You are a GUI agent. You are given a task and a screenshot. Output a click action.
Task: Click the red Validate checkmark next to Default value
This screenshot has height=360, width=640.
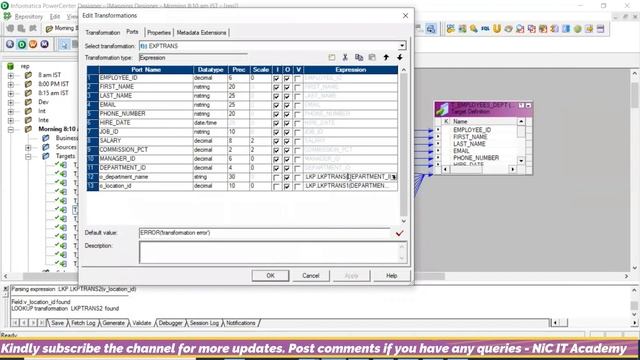pyautogui.click(x=399, y=233)
